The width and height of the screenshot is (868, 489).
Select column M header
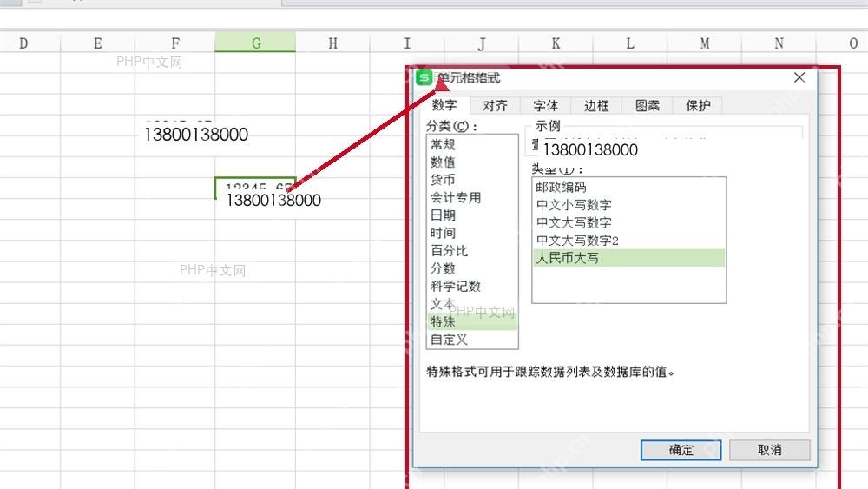pos(704,43)
